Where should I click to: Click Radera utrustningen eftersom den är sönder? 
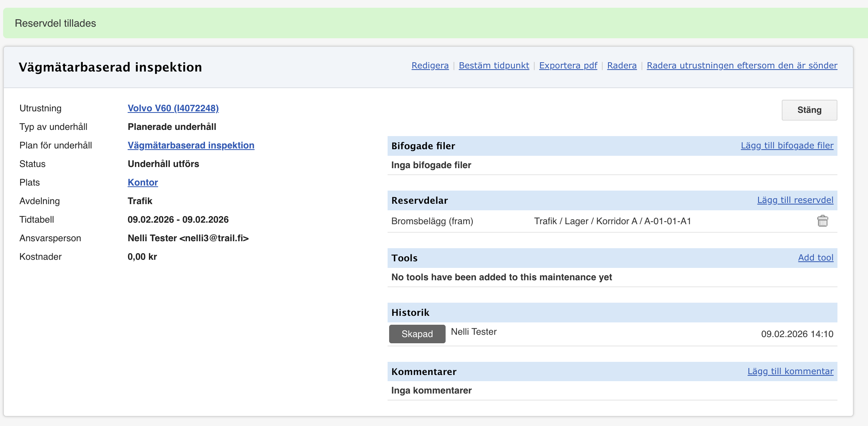point(742,65)
